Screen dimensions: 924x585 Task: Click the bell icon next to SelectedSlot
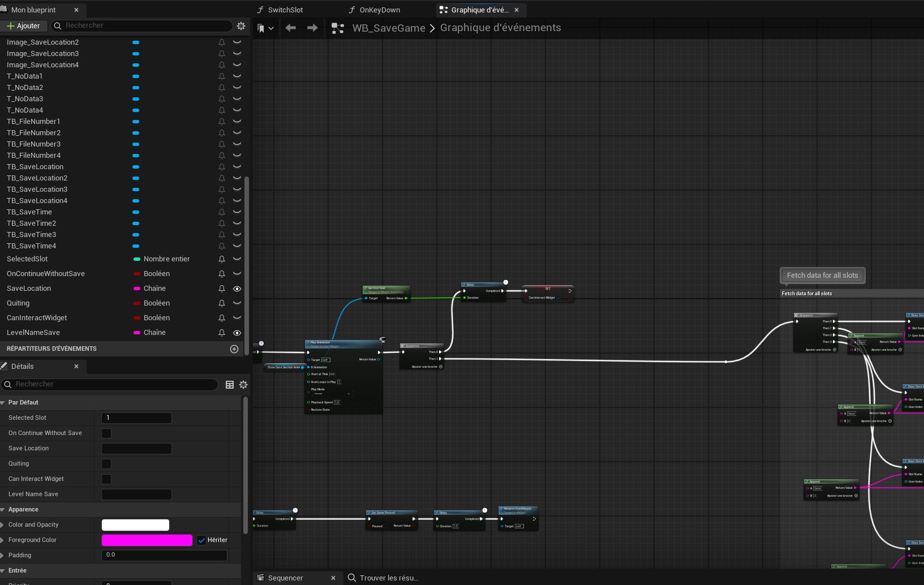click(222, 259)
